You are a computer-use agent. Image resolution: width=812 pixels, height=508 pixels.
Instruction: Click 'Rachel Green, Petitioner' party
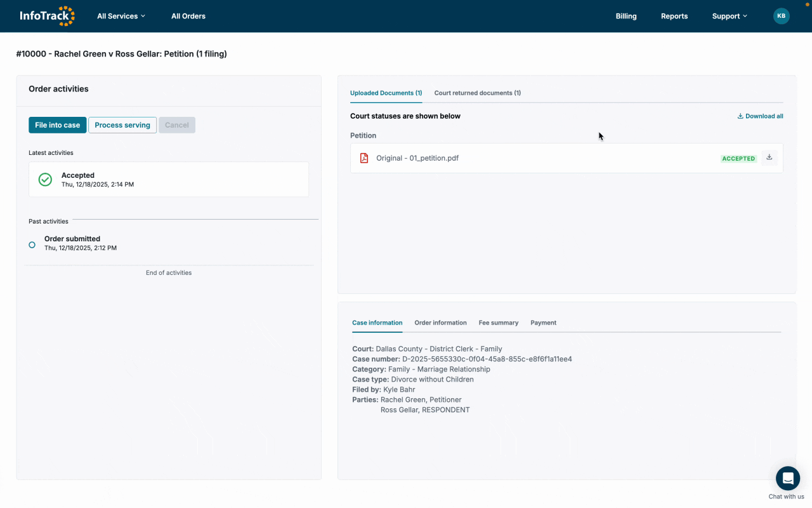421,400
